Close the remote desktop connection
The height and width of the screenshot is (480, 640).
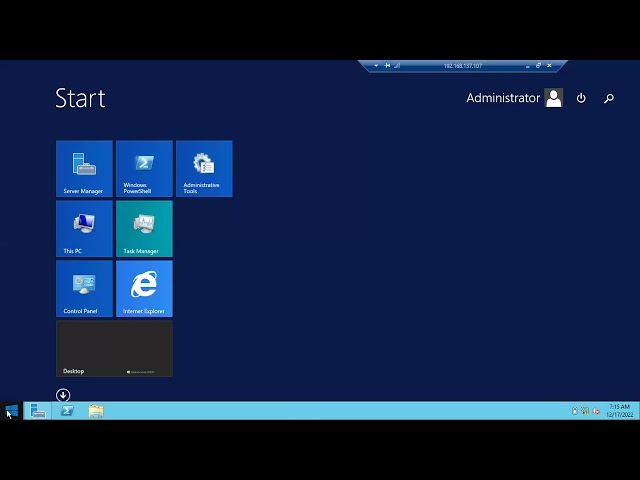pyautogui.click(x=549, y=65)
